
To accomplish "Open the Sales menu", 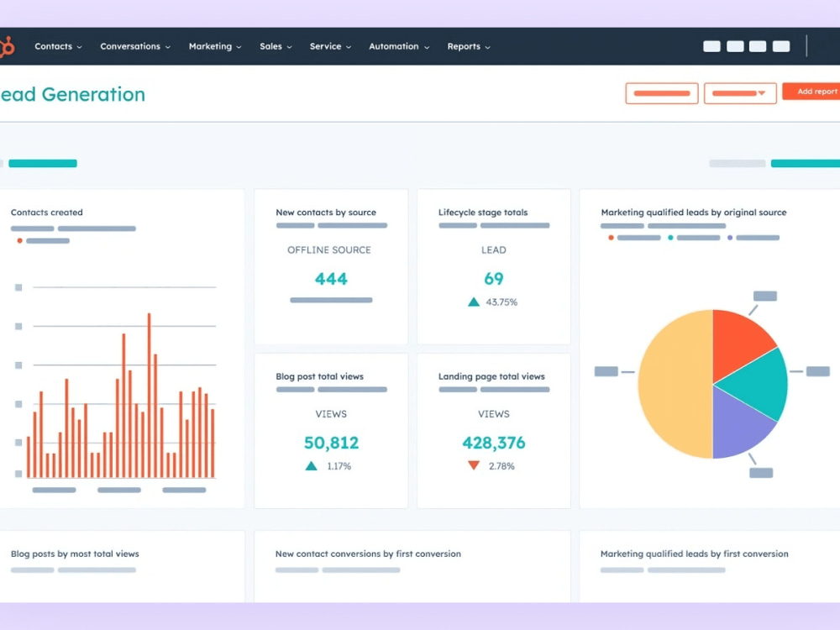I will (276, 46).
